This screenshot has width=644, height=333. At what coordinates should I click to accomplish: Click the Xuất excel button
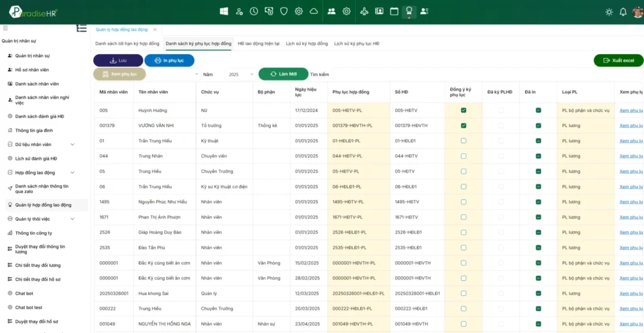[x=619, y=60]
